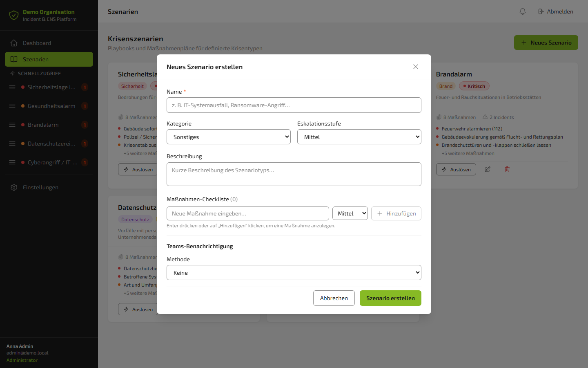Screen dimensions: 588x368
Task: Click the Kritisch badge on Brandalarm card
Action: (x=474, y=86)
